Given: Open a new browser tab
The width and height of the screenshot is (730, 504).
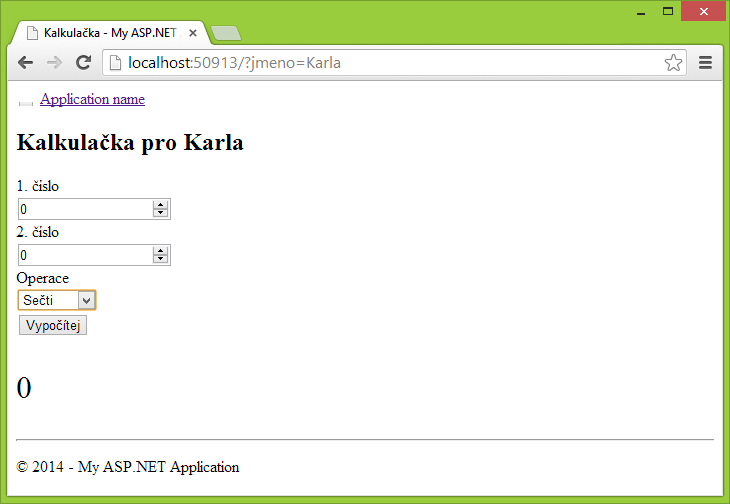Looking at the screenshot, I should 226,34.
